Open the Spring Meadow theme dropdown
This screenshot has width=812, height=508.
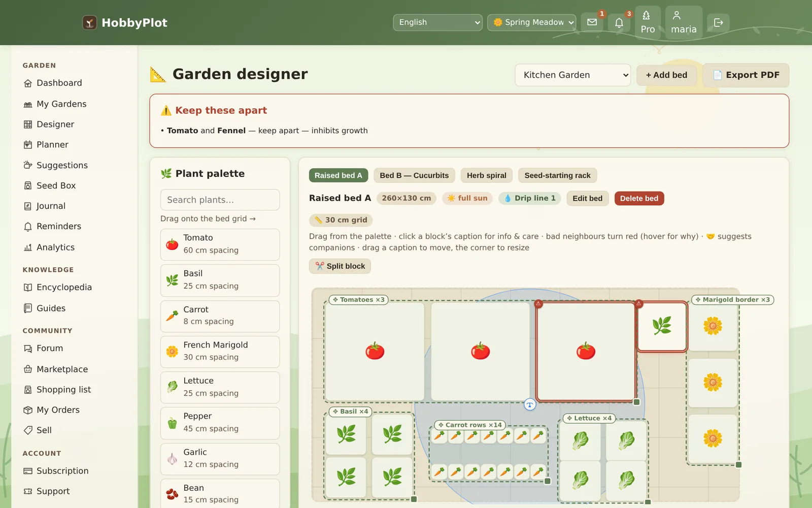coord(531,22)
